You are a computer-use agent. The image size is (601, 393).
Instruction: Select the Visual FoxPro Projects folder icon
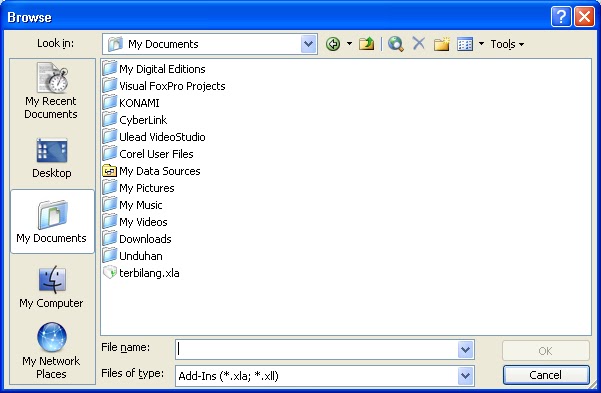click(x=110, y=86)
